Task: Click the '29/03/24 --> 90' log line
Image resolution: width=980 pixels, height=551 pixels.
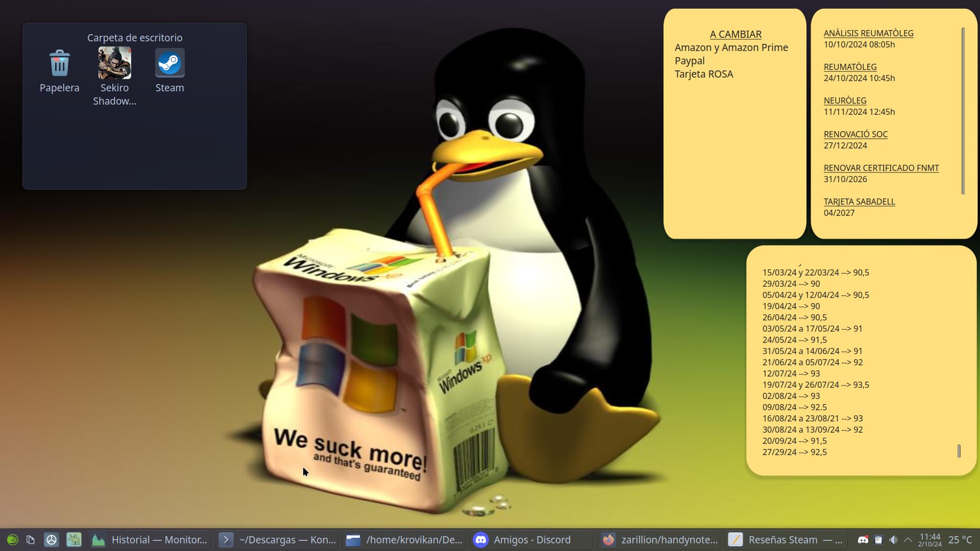Action: [x=791, y=284]
